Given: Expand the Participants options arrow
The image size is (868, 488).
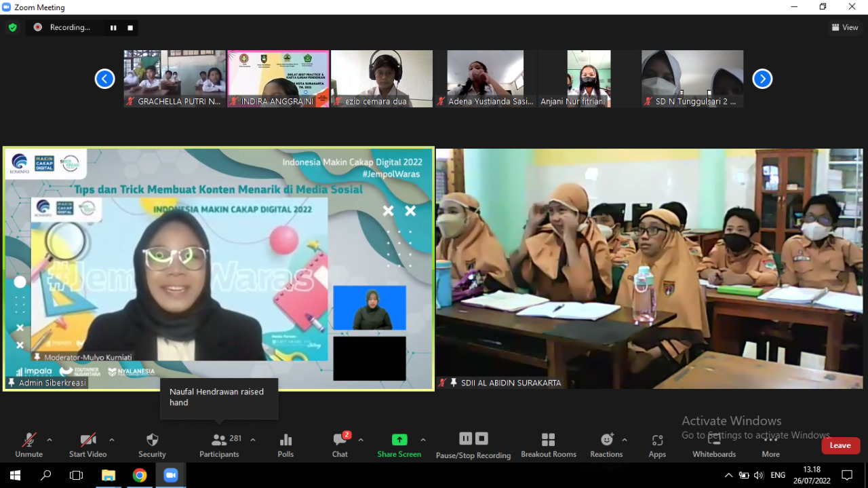Looking at the screenshot, I should point(253,440).
